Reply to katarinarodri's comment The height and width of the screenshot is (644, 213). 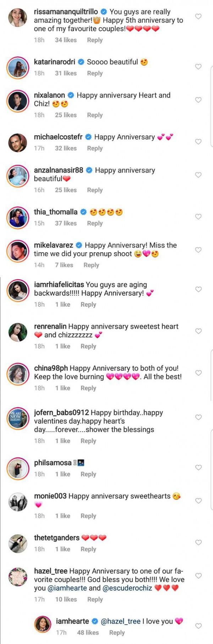tap(95, 73)
